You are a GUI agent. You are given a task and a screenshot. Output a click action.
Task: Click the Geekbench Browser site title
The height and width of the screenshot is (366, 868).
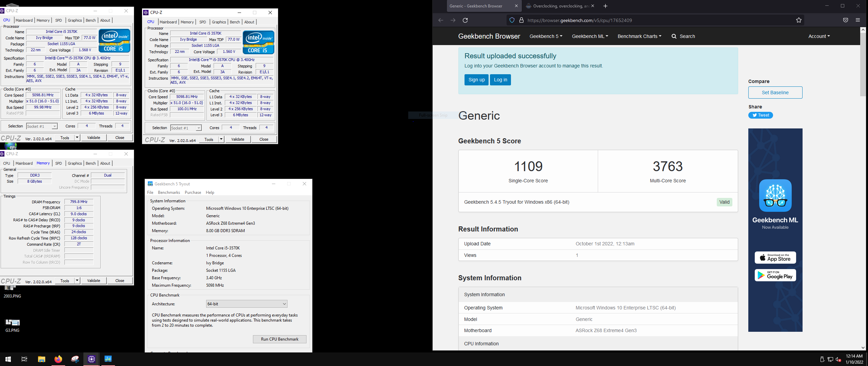point(489,36)
